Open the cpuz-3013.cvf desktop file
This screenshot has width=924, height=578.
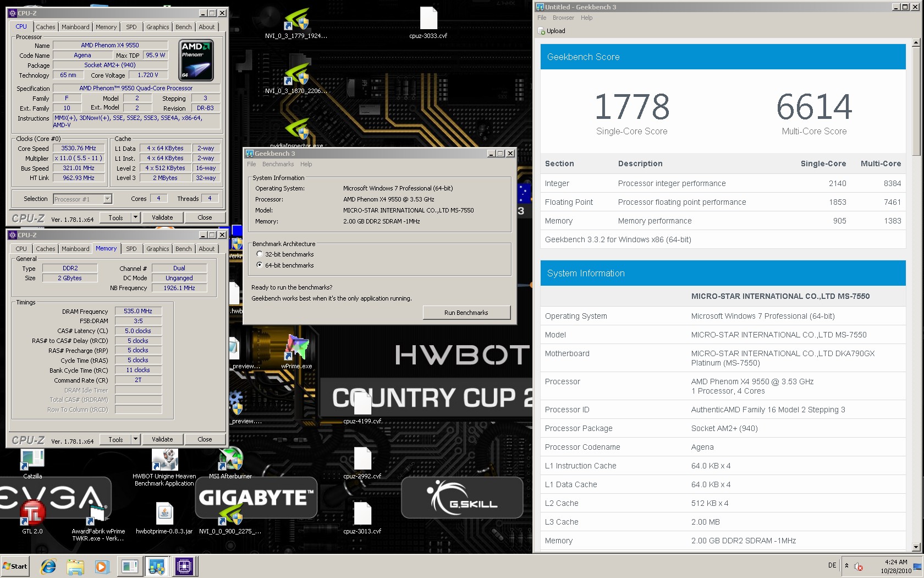[x=362, y=517]
